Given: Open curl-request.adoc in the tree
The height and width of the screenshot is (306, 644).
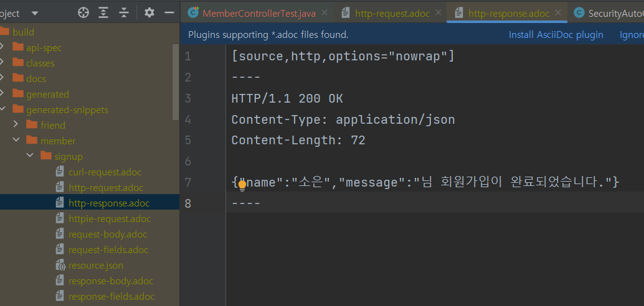Looking at the screenshot, I should (105, 172).
